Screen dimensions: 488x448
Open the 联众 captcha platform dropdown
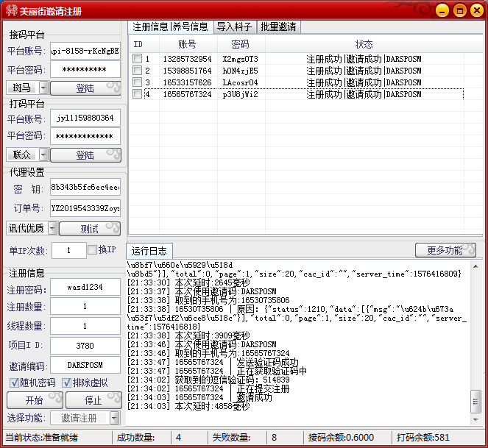pos(44,154)
